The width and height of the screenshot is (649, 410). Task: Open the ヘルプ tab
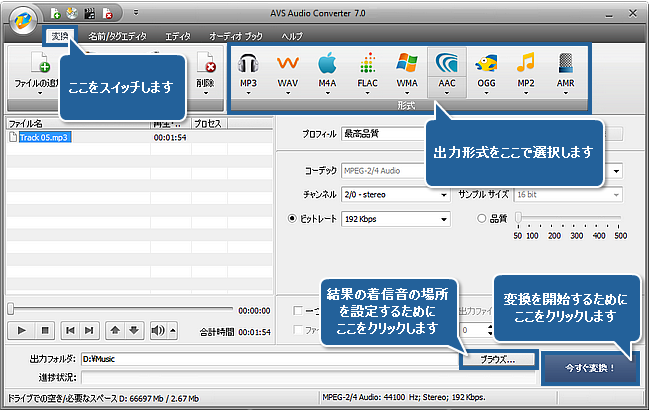coord(292,36)
